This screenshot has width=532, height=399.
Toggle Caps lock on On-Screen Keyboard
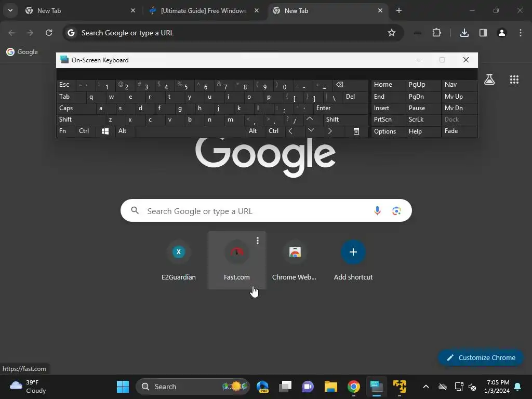(x=76, y=108)
